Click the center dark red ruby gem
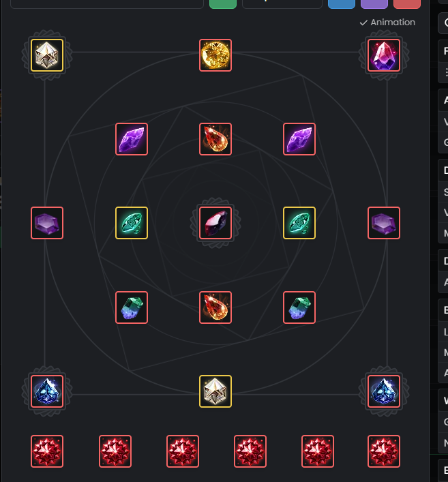448x482 pixels. 215,223
